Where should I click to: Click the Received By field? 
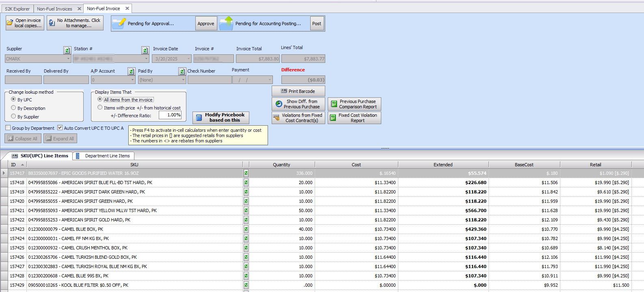[23, 80]
